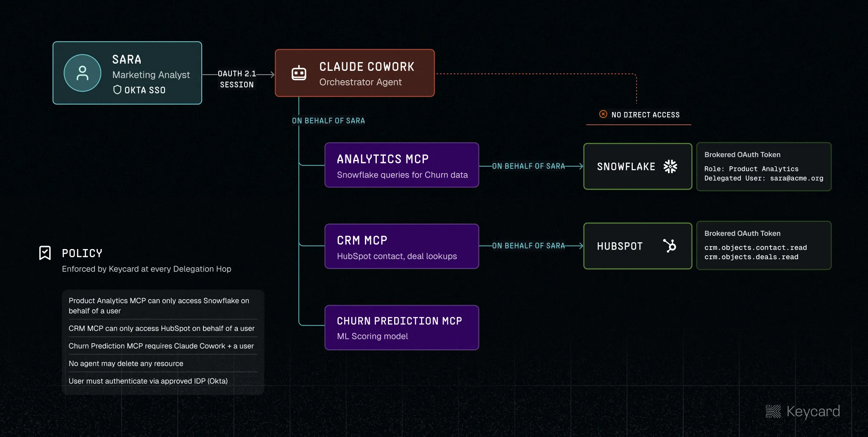868x437 pixels.
Task: Click the shield icon beside OKTA SSO
Action: [x=117, y=90]
